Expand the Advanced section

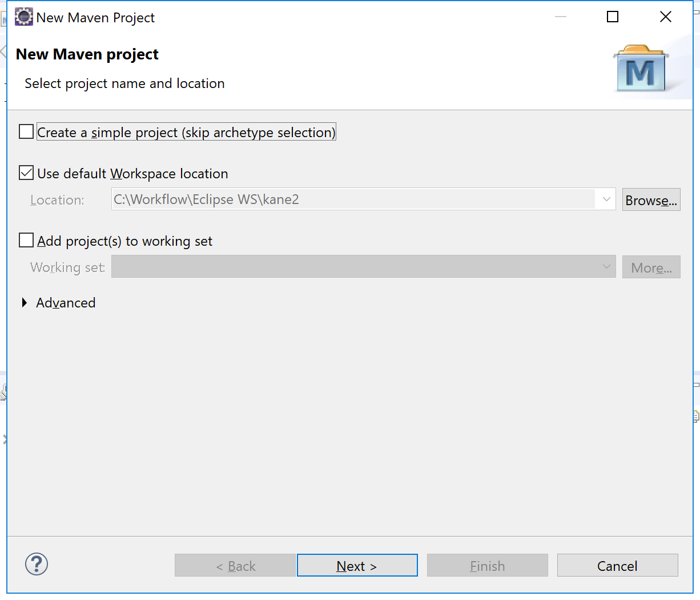coord(25,303)
